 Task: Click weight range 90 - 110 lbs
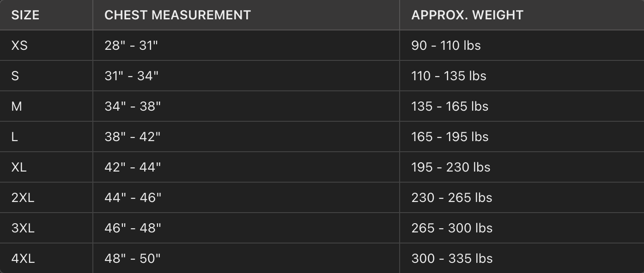(x=446, y=46)
